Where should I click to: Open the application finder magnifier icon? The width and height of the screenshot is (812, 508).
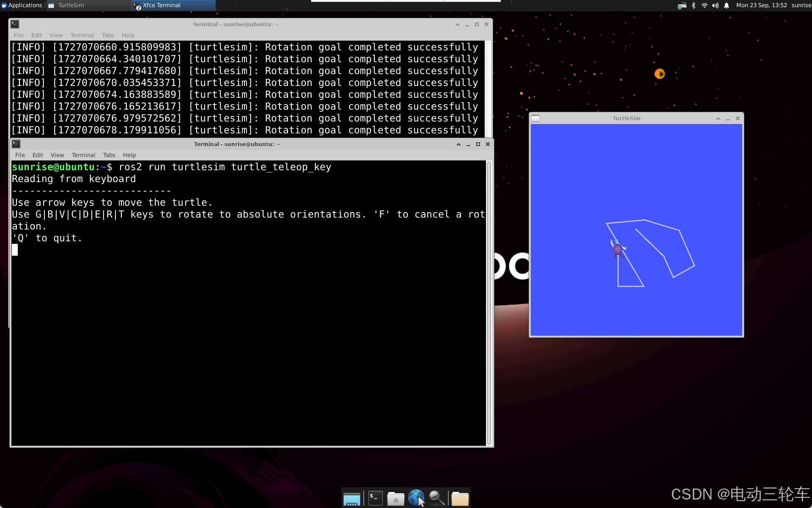(x=437, y=498)
